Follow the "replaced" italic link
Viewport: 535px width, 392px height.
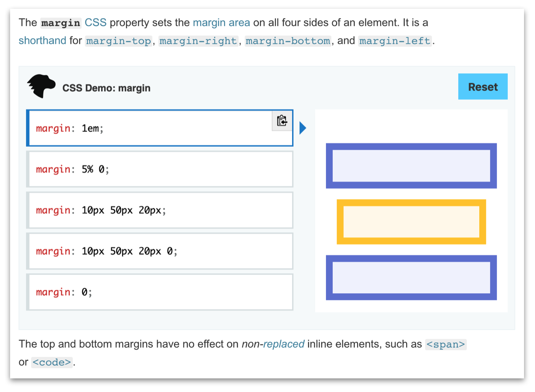[284, 344]
